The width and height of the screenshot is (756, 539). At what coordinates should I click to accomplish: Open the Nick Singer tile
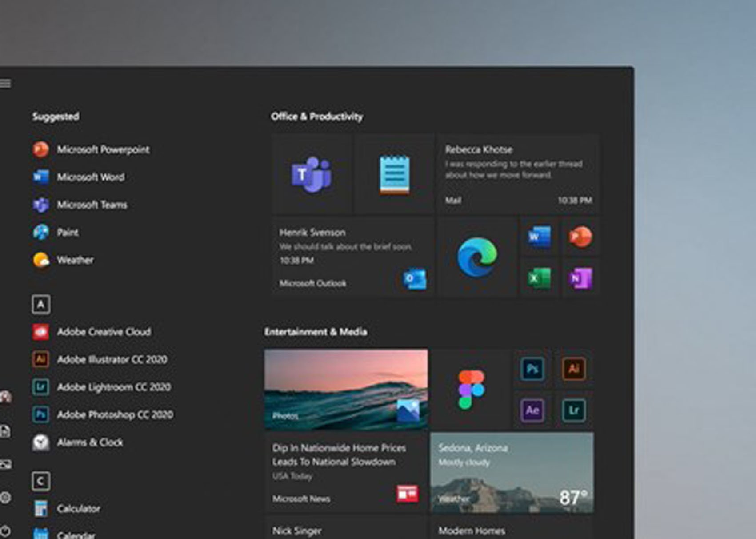pos(346,527)
